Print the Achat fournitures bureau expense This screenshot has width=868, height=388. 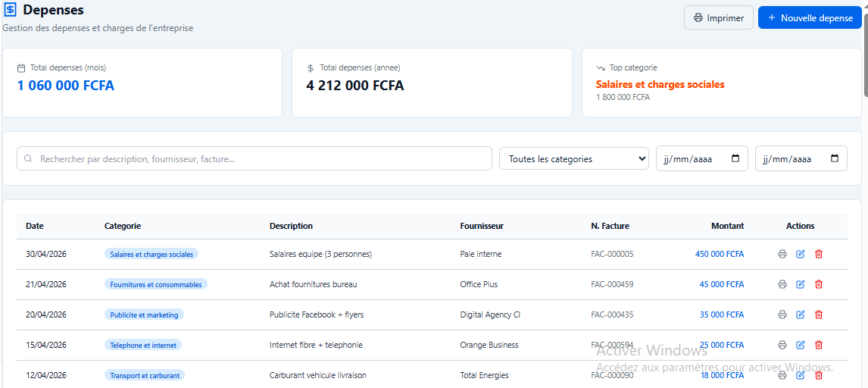pyautogui.click(x=782, y=284)
